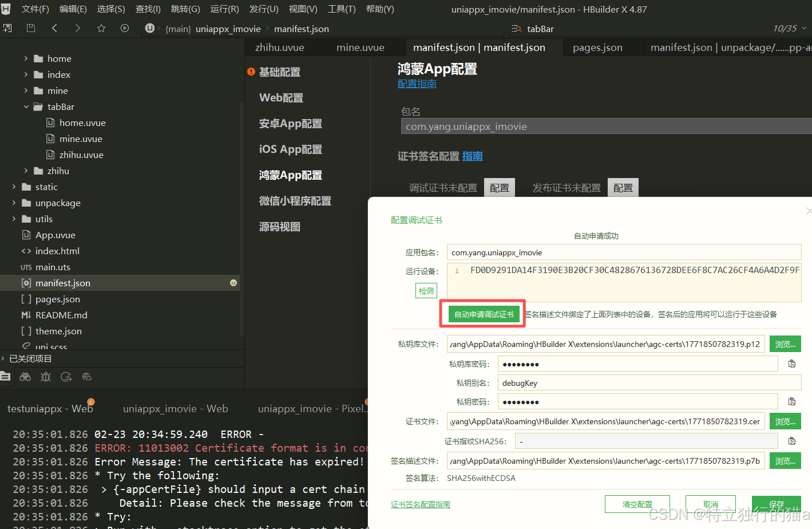812x529 pixels.
Task: Click the 私钥库密码 password field
Action: pyautogui.click(x=637, y=364)
